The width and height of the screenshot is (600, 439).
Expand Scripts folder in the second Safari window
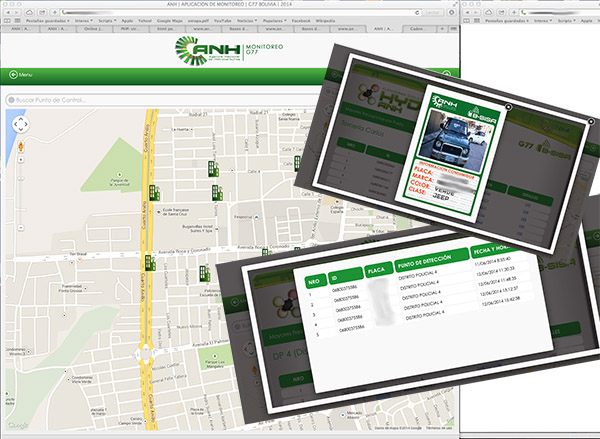(566, 21)
